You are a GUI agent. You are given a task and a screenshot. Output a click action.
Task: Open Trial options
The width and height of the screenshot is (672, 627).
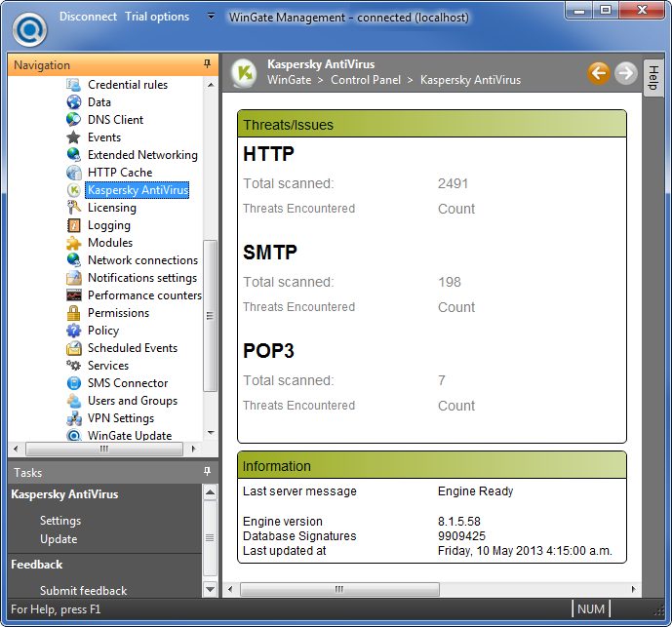pyautogui.click(x=157, y=17)
